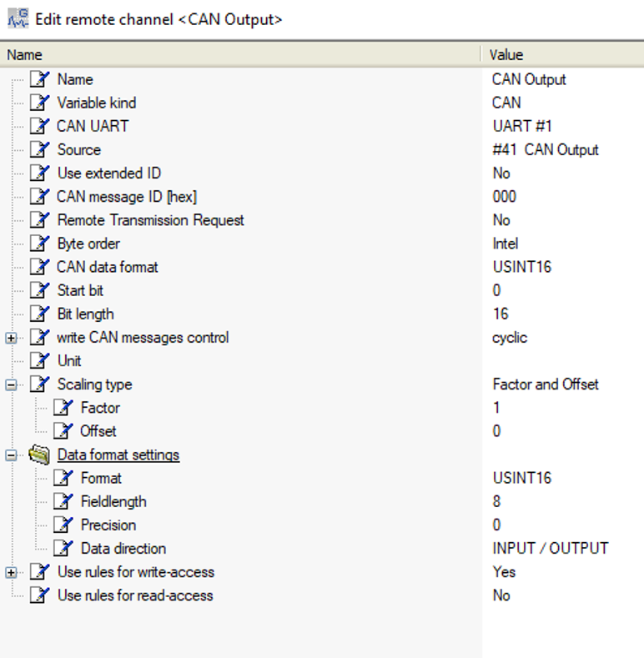Select the Unit row label
This screenshot has width=644, height=658.
point(69,361)
